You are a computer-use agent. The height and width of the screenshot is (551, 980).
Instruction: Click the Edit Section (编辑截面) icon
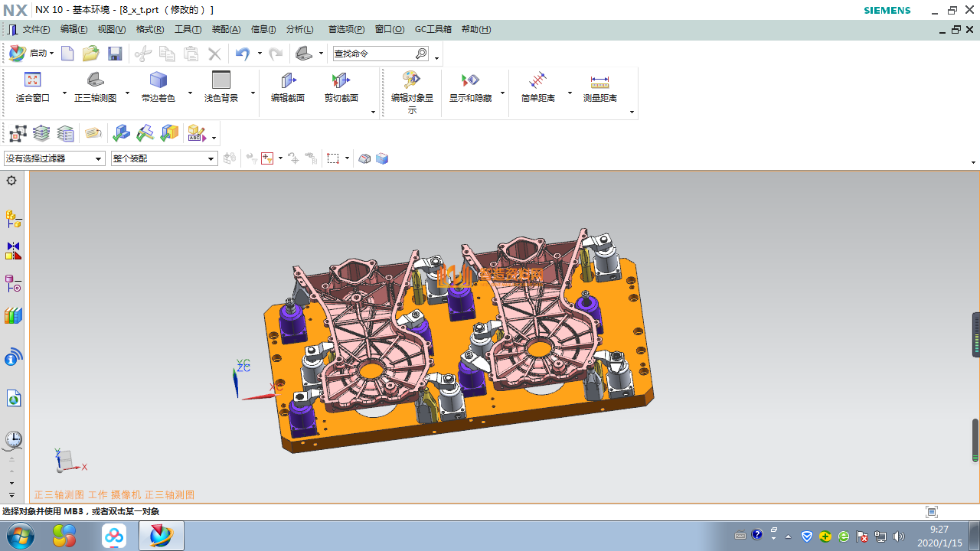[x=288, y=80]
